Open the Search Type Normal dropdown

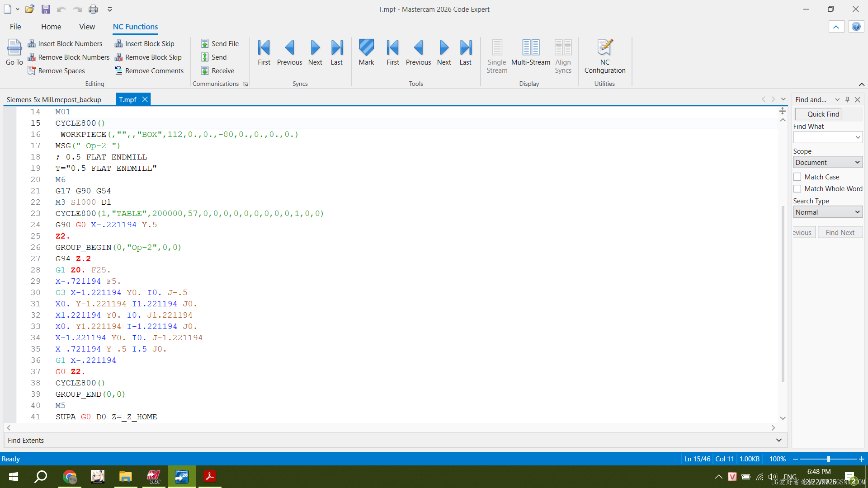[x=828, y=212]
